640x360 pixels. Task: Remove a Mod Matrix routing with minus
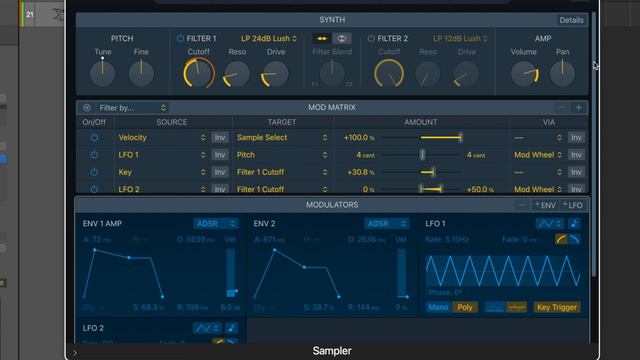coord(562,108)
